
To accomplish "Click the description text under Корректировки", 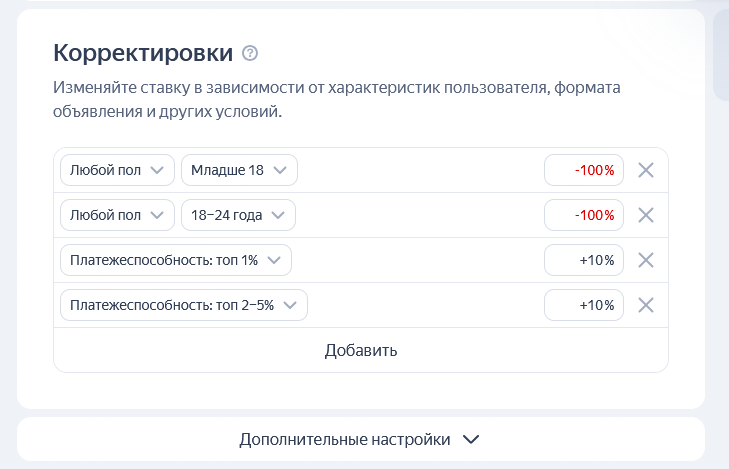I will click(x=337, y=100).
